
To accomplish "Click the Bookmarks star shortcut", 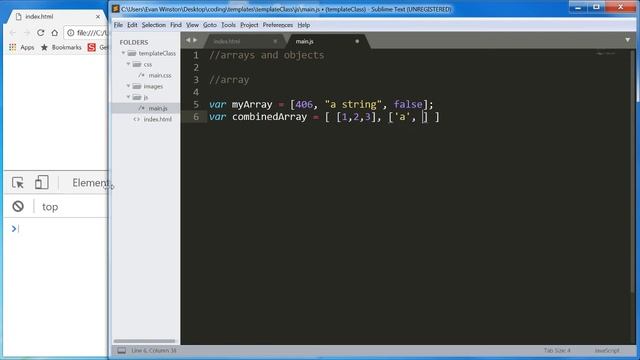I will coord(61,47).
